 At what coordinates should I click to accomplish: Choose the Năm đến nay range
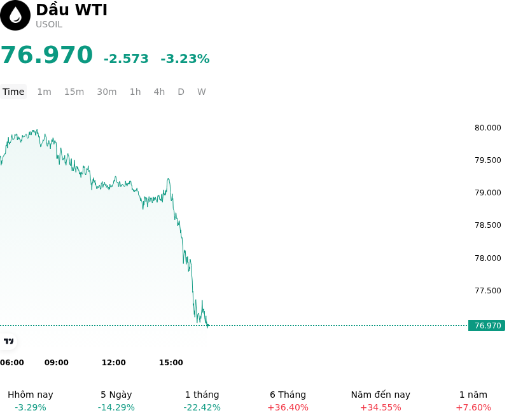click(x=380, y=401)
